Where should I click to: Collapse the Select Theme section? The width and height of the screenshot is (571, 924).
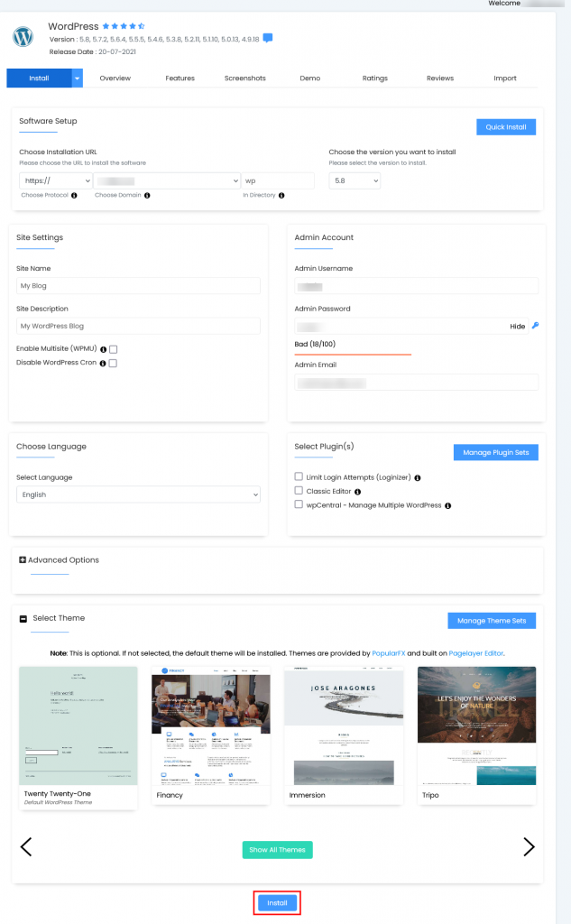pyautogui.click(x=23, y=619)
